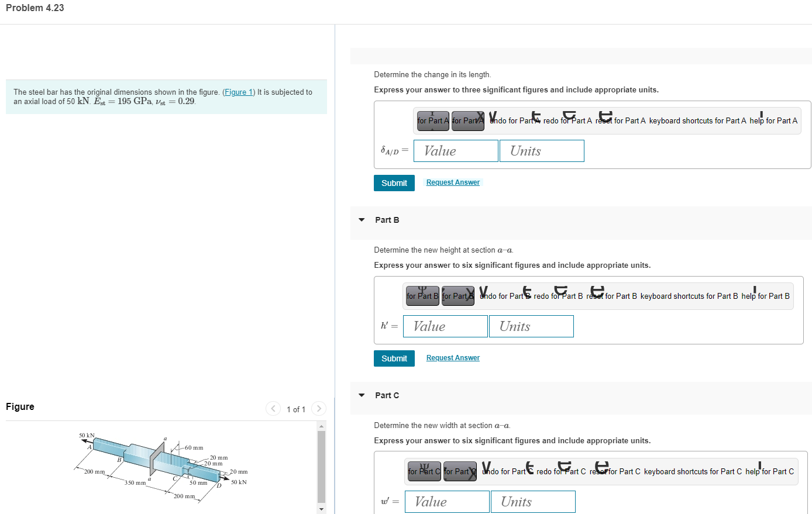Open keyboard shortcuts for Part B
Screen dimensions: 812x514
coord(689,296)
